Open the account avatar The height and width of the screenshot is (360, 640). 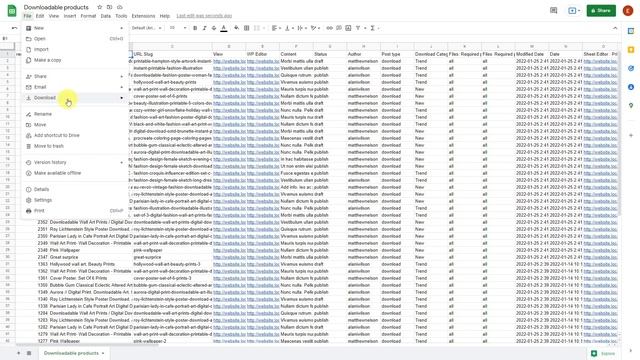628,11
